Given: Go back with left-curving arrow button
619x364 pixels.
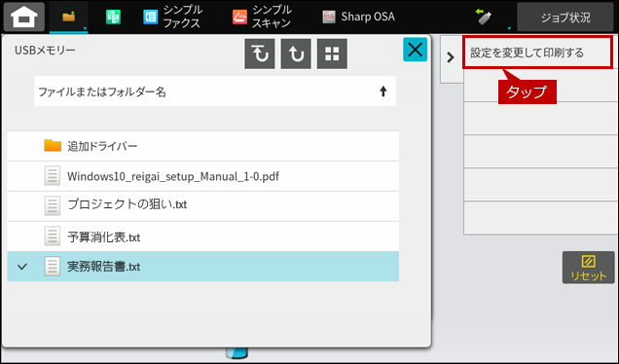Looking at the screenshot, I should coord(259,54).
